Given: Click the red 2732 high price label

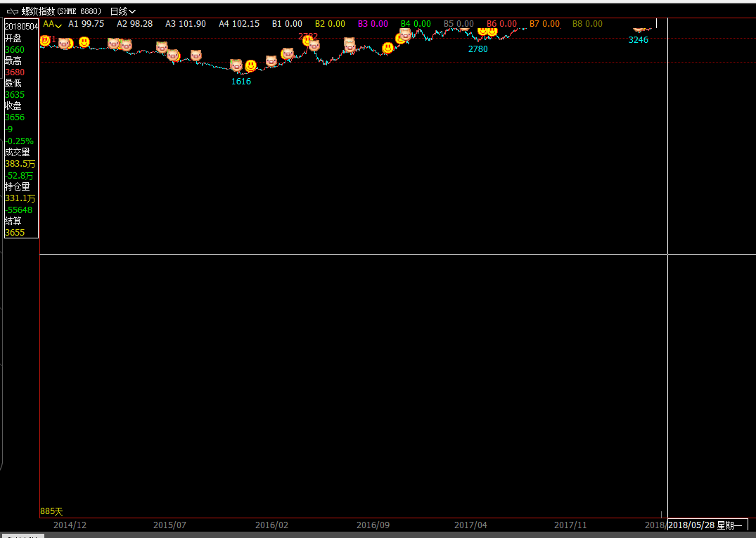Looking at the screenshot, I should coord(308,37).
